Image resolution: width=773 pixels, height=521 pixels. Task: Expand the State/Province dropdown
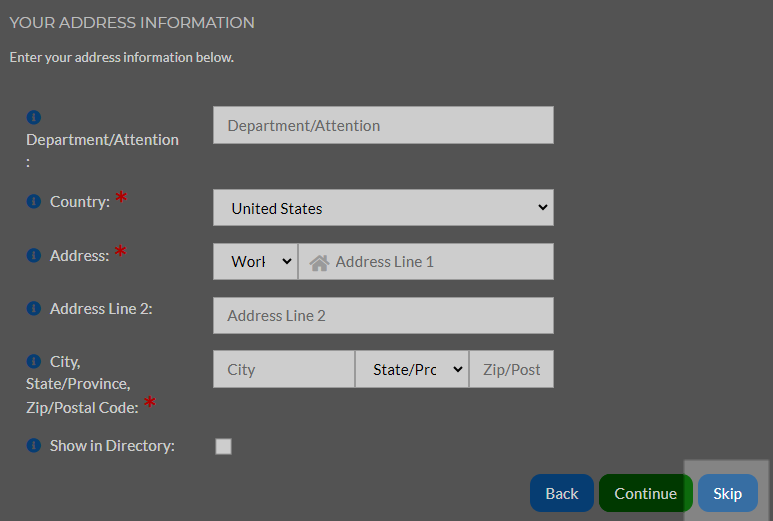pyautogui.click(x=412, y=369)
